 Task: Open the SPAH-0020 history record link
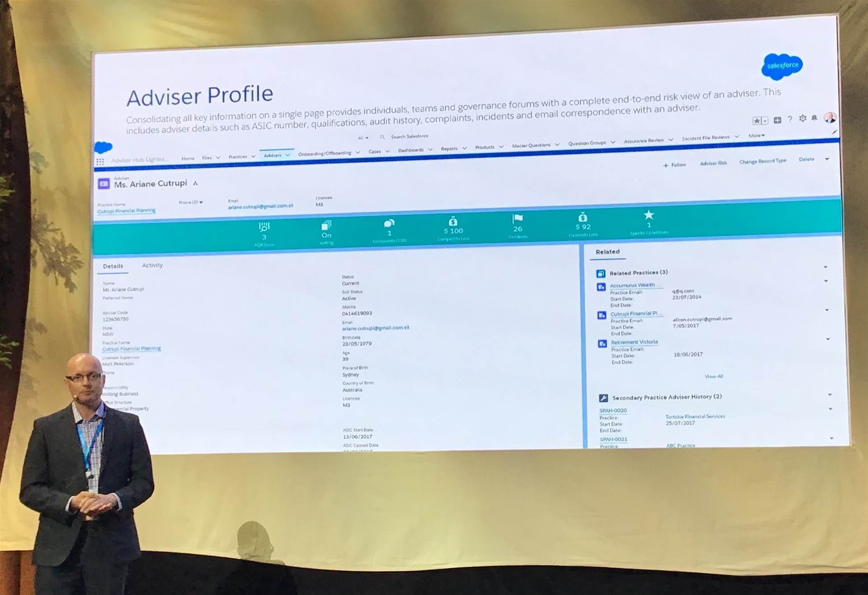tap(613, 411)
